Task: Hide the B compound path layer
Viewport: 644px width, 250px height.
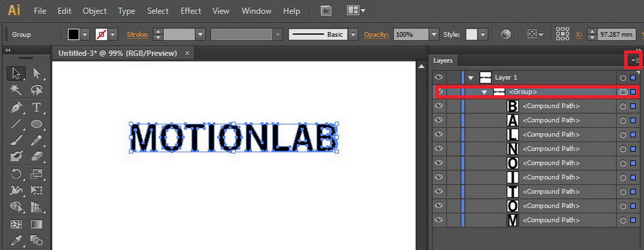Action: 439,106
